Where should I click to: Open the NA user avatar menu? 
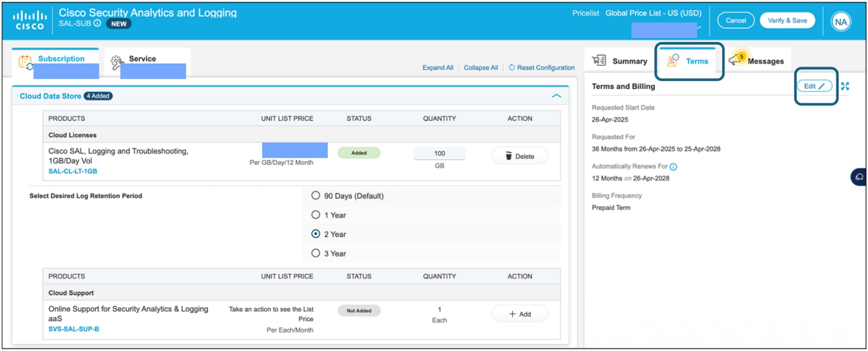(x=841, y=22)
